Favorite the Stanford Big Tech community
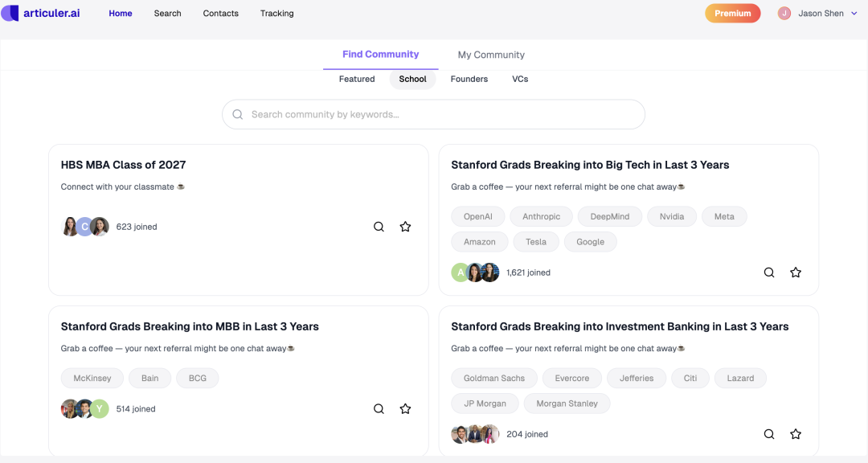 tap(796, 272)
